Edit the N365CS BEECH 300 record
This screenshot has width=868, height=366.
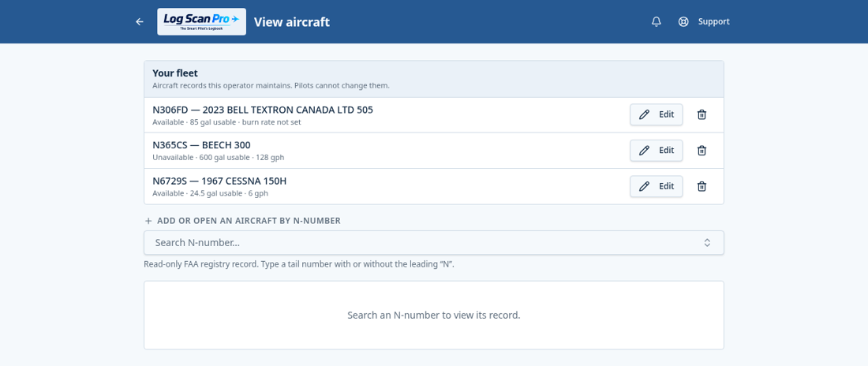[656, 150]
